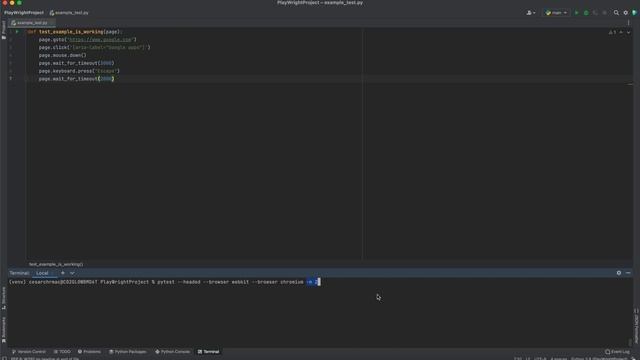Click PlayWrightProject breadcrumb in navigation bar
640x360 pixels.
[x=24, y=13]
